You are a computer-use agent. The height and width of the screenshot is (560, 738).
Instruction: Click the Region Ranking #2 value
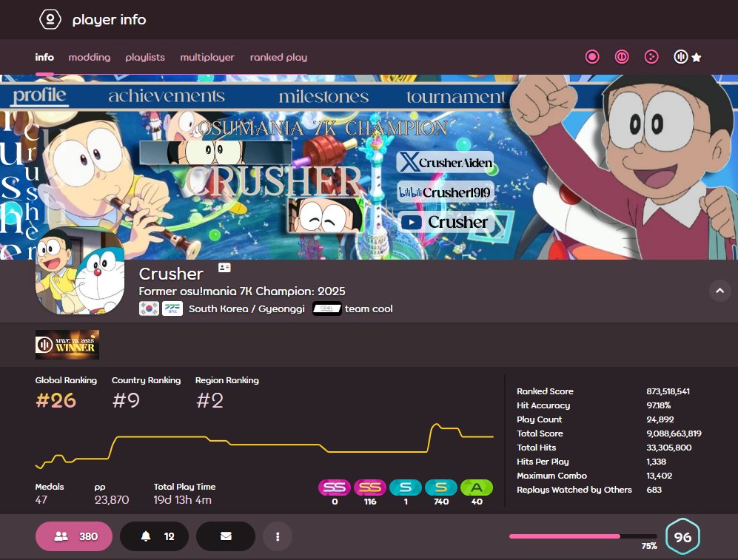coord(209,401)
